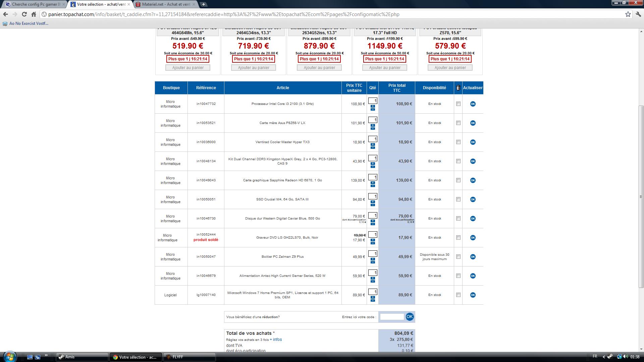Viewport: 644px width, 362px height.
Task: Increase quantity of Zalman Z9 Plus case
Action: 373,259
